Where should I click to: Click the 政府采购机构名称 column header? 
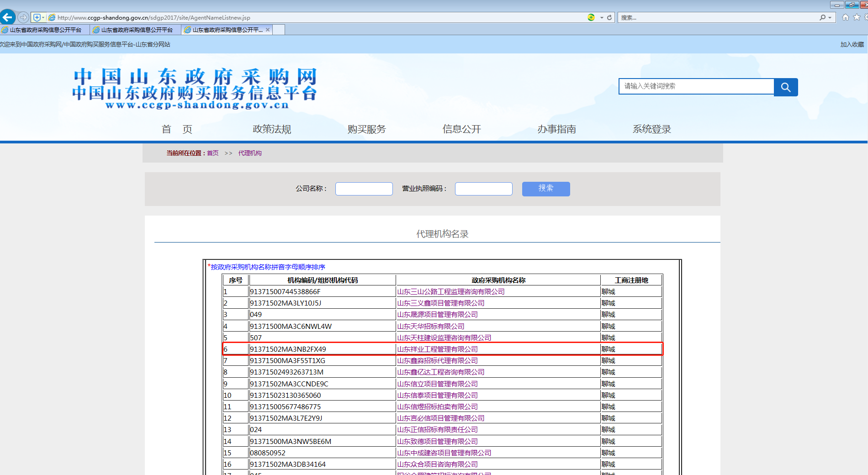coord(498,280)
